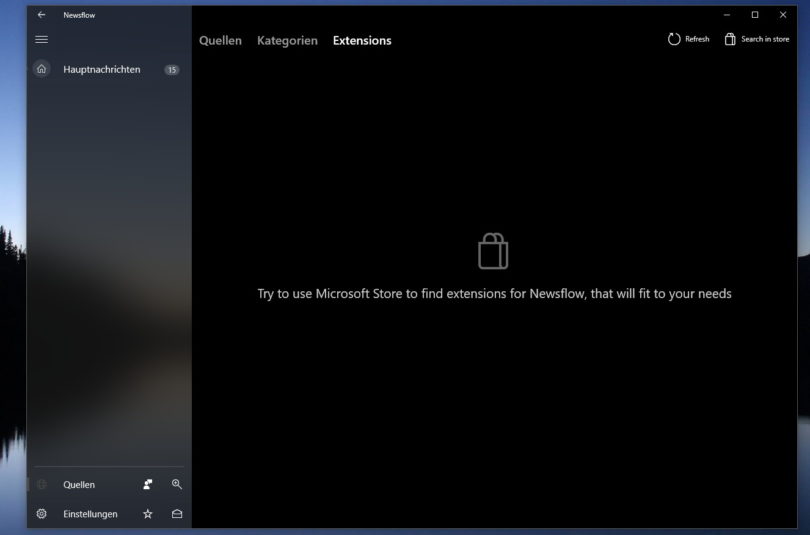
Task: Click the open envelope read-later icon
Action: 177,514
